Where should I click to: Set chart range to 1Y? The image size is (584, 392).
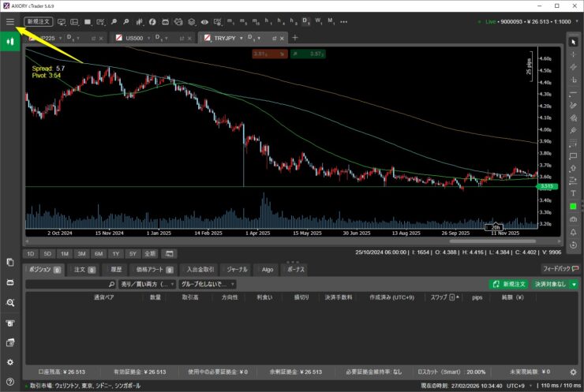[x=117, y=253]
